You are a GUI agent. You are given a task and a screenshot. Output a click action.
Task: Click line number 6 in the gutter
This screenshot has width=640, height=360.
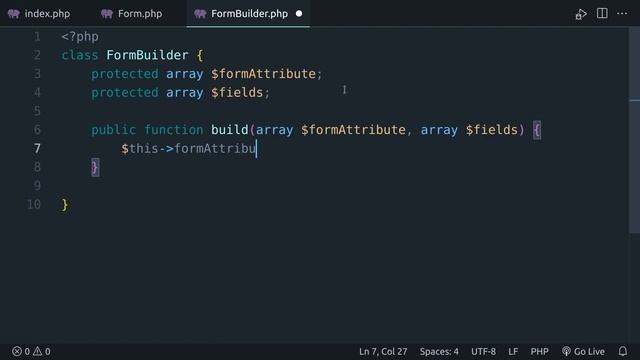click(37, 130)
